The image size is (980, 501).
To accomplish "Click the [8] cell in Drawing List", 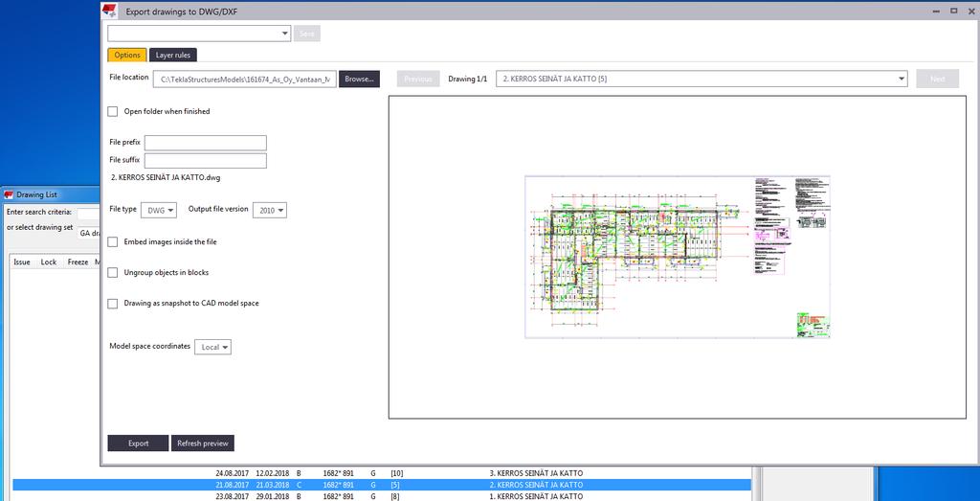I will pyautogui.click(x=395, y=496).
